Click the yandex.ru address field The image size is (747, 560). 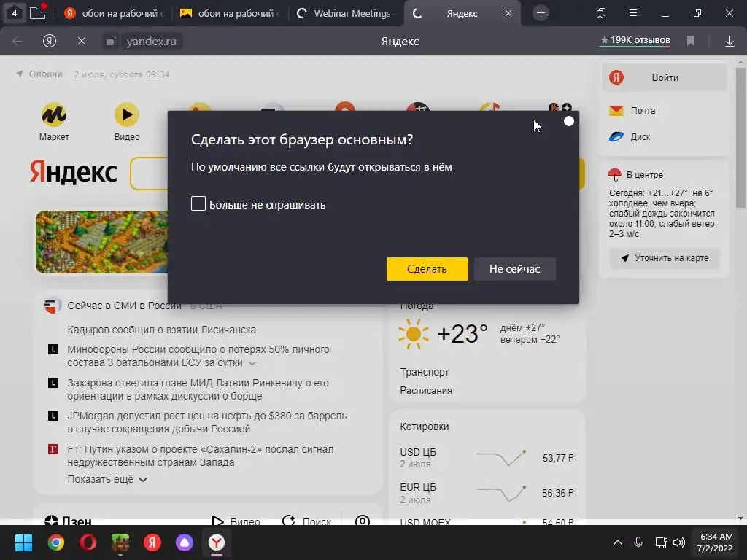pyautogui.click(x=152, y=42)
